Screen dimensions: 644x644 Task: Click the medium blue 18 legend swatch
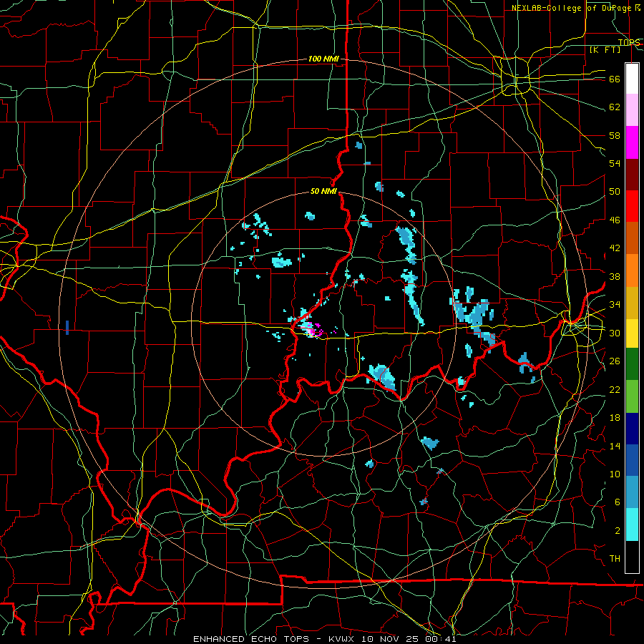click(x=632, y=460)
